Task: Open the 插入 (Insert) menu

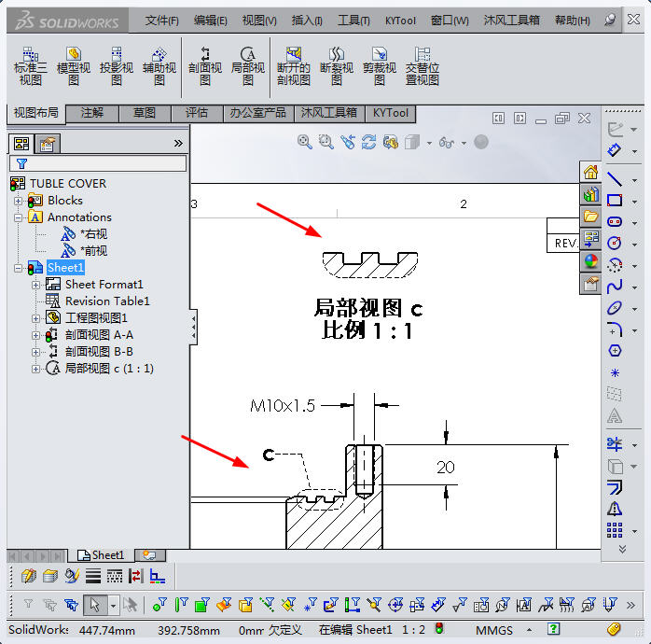Action: pyautogui.click(x=307, y=20)
